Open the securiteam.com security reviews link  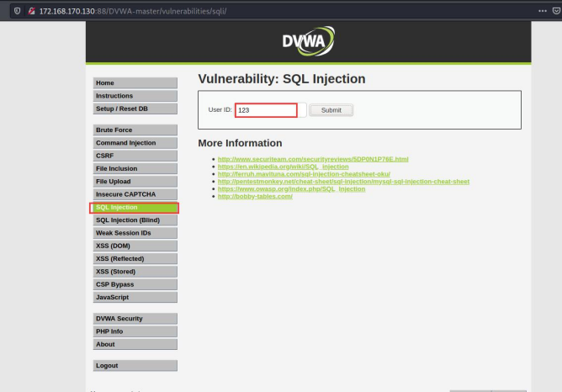(x=313, y=159)
